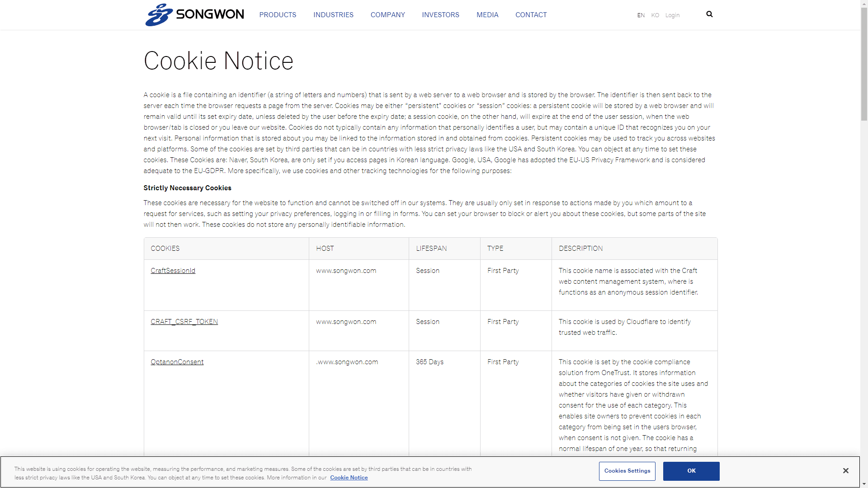Open the Media menu

tap(487, 15)
